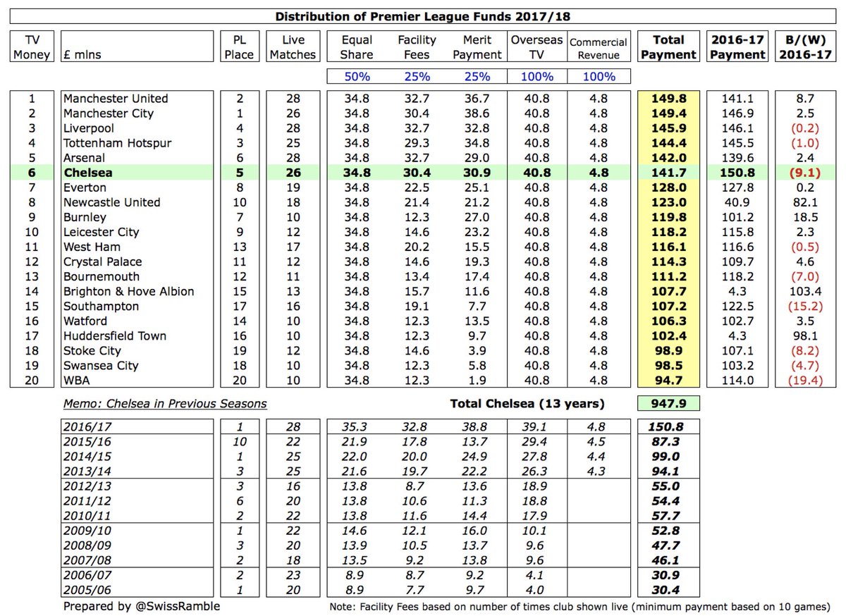The height and width of the screenshot is (616, 846).
Task: Select WBA's B/(W) value '(19.4)'
Action: [x=804, y=380]
